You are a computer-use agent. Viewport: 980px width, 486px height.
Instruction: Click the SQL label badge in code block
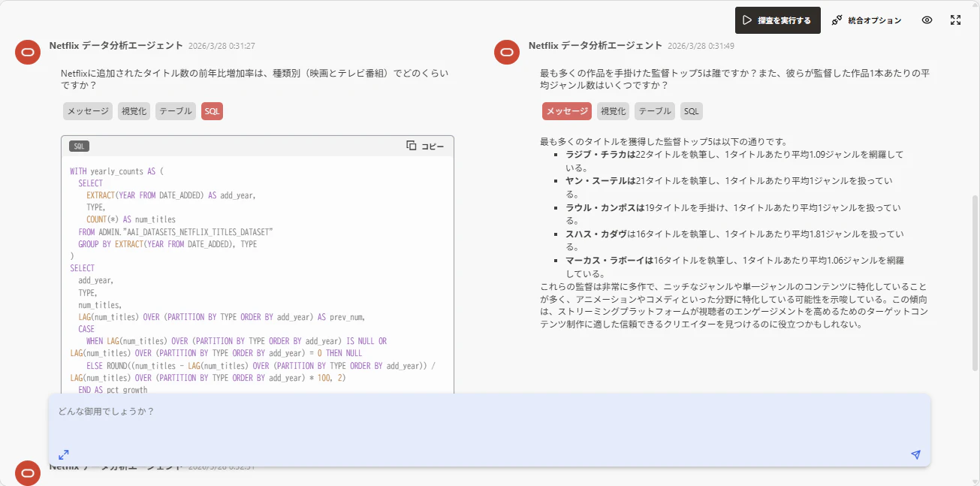[79, 146]
